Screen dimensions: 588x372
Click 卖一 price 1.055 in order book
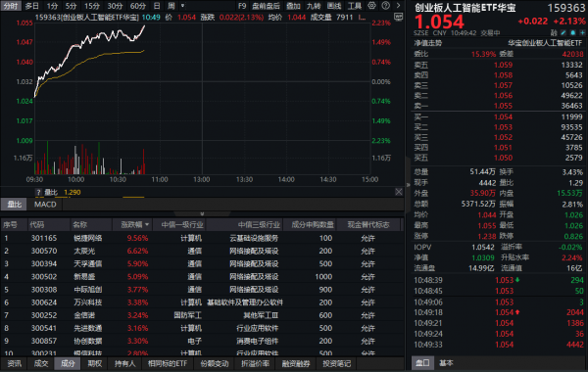point(503,106)
